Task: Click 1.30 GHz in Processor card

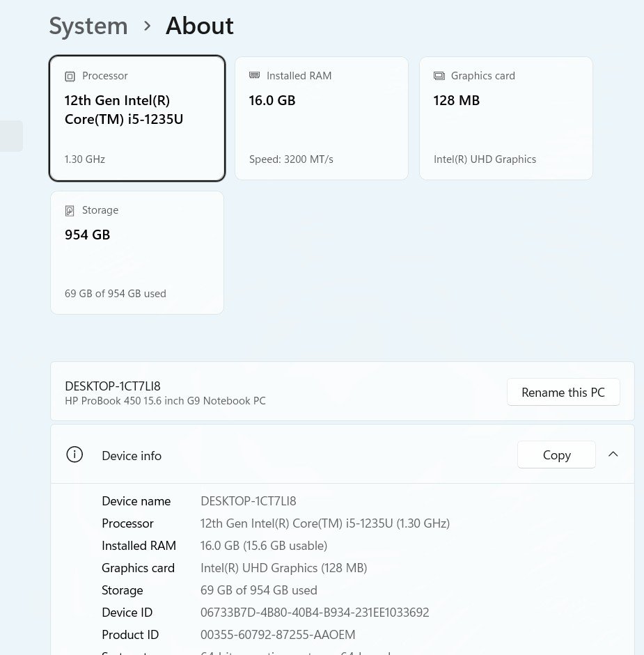Action: (85, 159)
